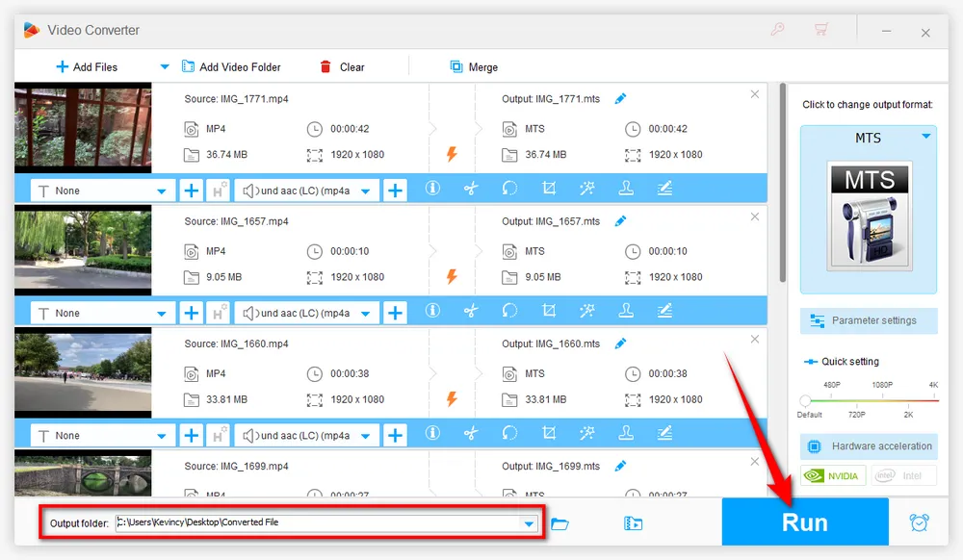
Task: Click the MTS camcorder format image
Action: 869,216
